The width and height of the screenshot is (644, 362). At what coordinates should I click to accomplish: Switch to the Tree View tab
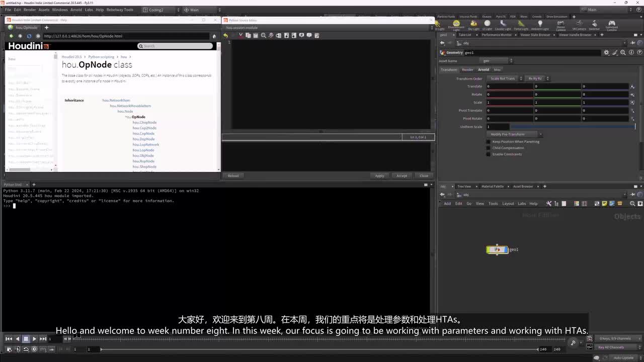click(x=464, y=187)
